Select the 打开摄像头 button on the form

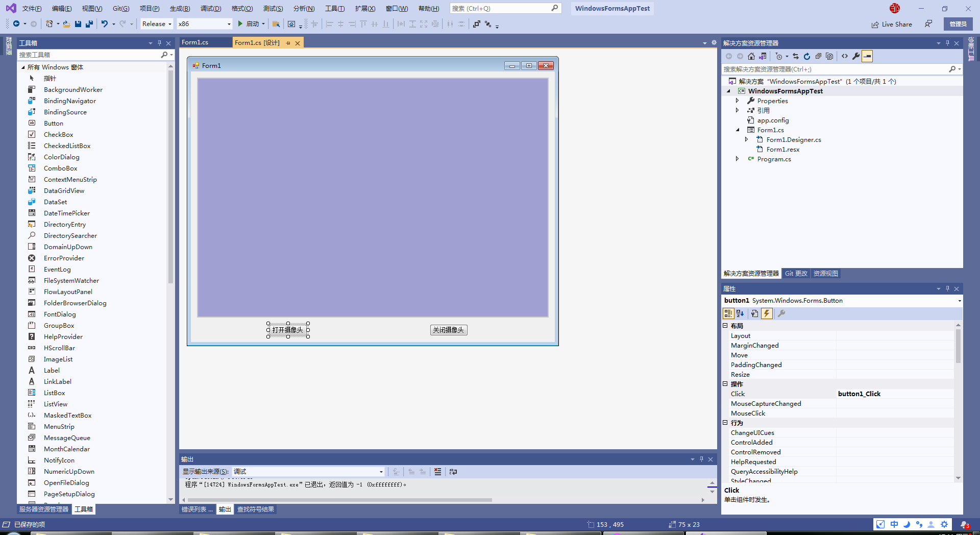(288, 330)
